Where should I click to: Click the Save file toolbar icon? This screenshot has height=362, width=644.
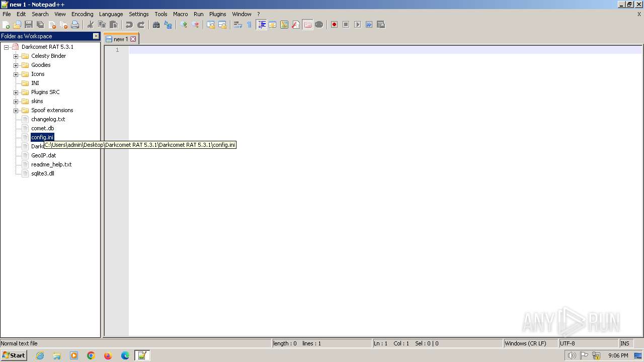[x=29, y=25]
